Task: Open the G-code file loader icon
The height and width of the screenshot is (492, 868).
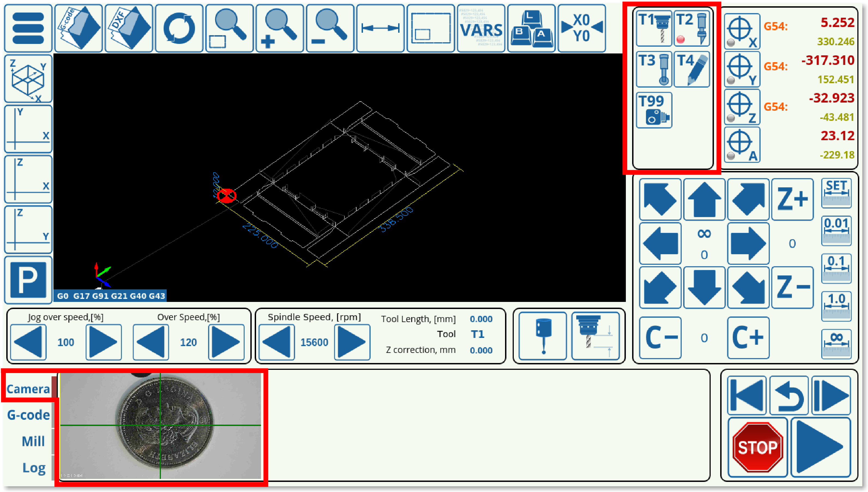Action: pos(78,28)
